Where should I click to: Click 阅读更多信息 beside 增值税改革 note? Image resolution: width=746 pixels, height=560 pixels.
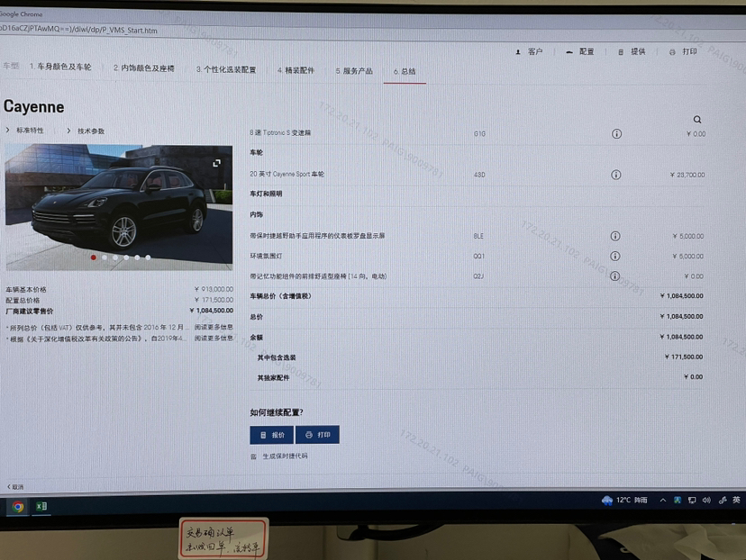(214, 338)
